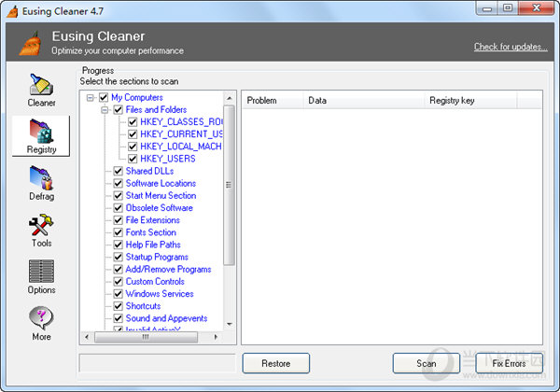
Task: Click the tree scroll down arrow
Action: click(x=230, y=324)
